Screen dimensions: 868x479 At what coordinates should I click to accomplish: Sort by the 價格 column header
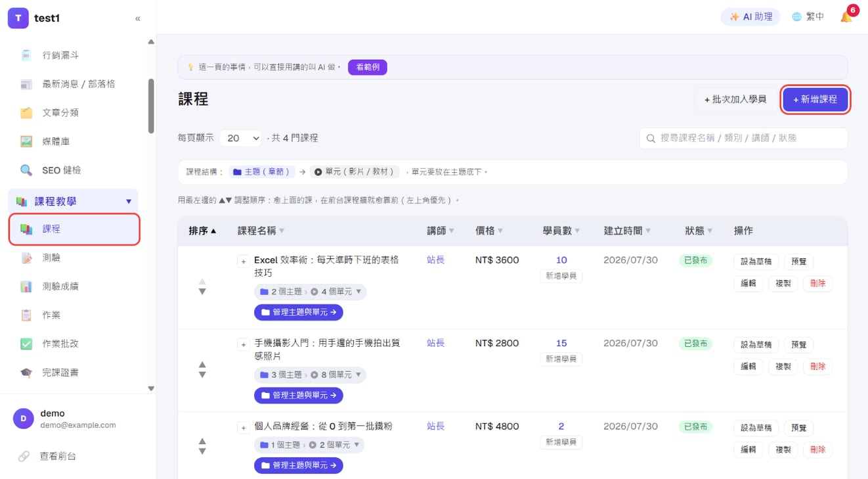click(x=489, y=231)
